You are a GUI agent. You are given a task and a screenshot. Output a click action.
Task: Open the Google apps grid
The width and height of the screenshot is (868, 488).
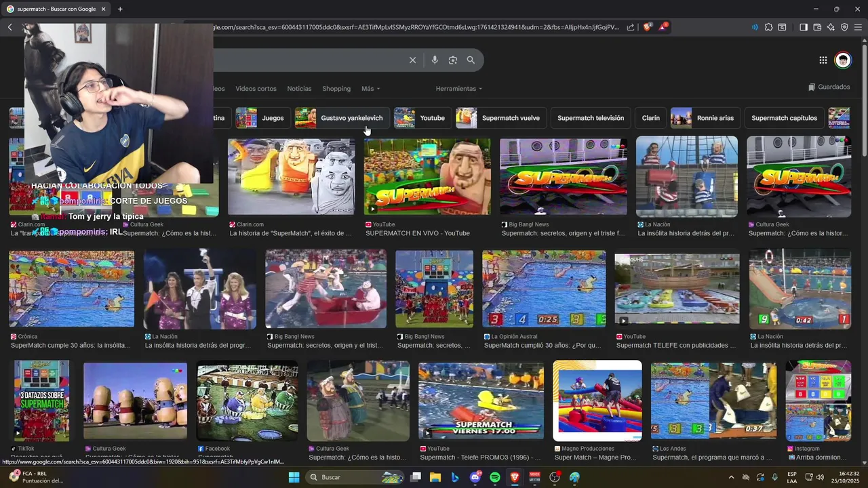(x=823, y=60)
